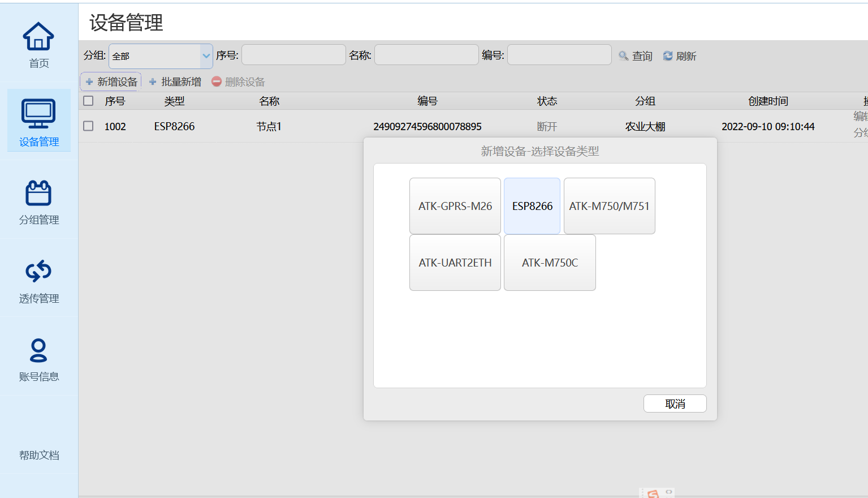
Task: Click the 新增设备-选择设备类型 dialog title
Action: coord(540,151)
